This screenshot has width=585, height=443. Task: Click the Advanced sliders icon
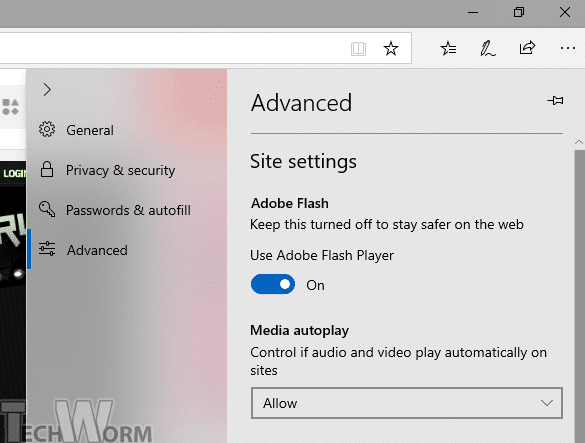tap(47, 249)
